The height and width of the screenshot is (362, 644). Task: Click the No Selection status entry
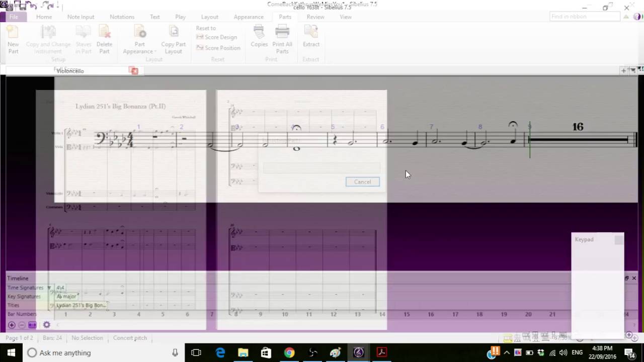click(x=87, y=338)
